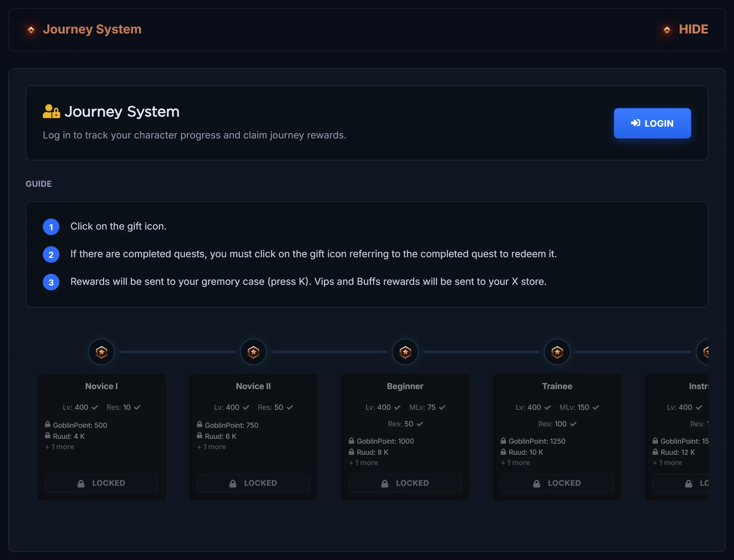Click the lock icon by Ruud: 4 K
This screenshot has height=560, width=734.
(48, 435)
